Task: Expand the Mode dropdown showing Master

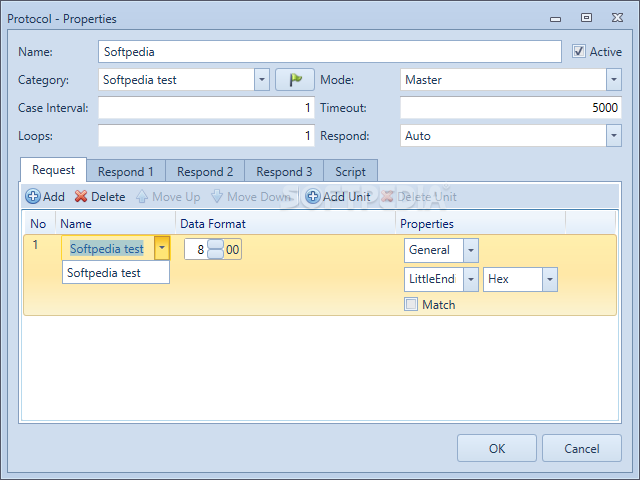Action: coord(613,80)
